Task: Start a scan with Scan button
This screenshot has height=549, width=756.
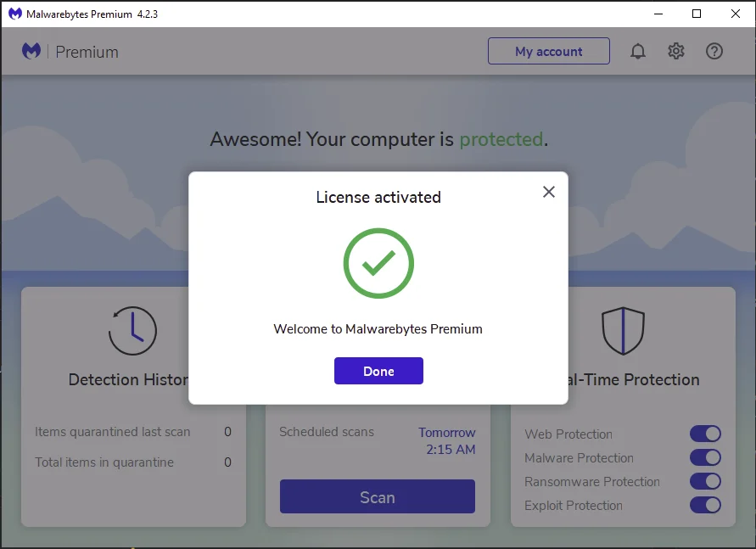Action: point(378,496)
